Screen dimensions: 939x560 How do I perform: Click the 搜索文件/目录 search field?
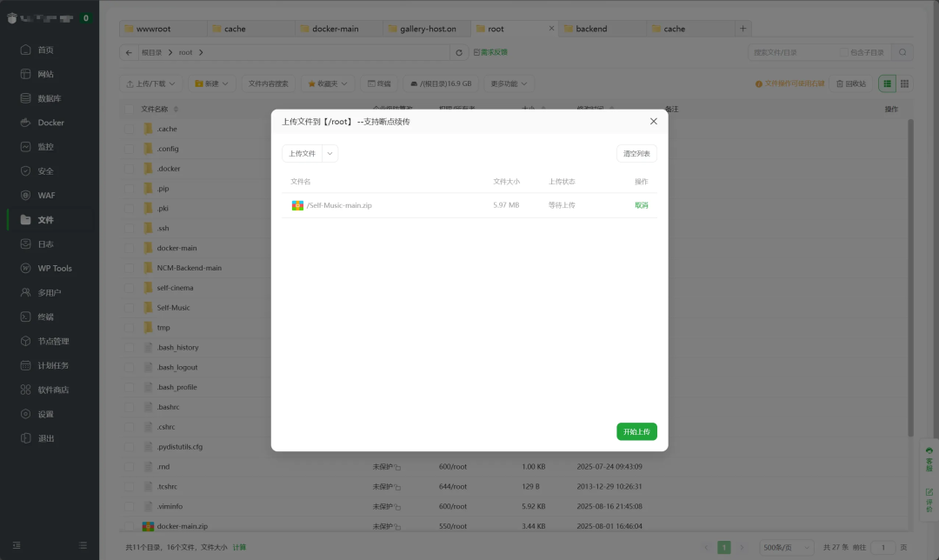pyautogui.click(x=794, y=53)
